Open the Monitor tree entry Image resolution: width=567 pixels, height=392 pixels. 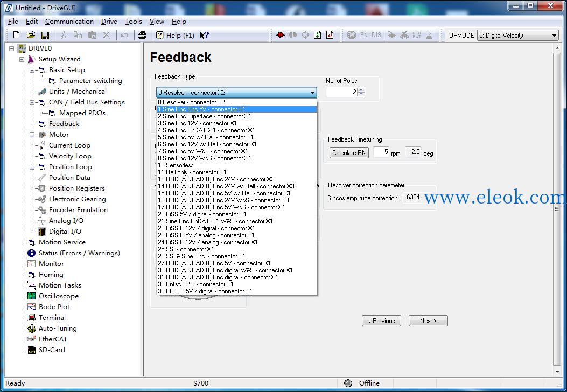[51, 264]
